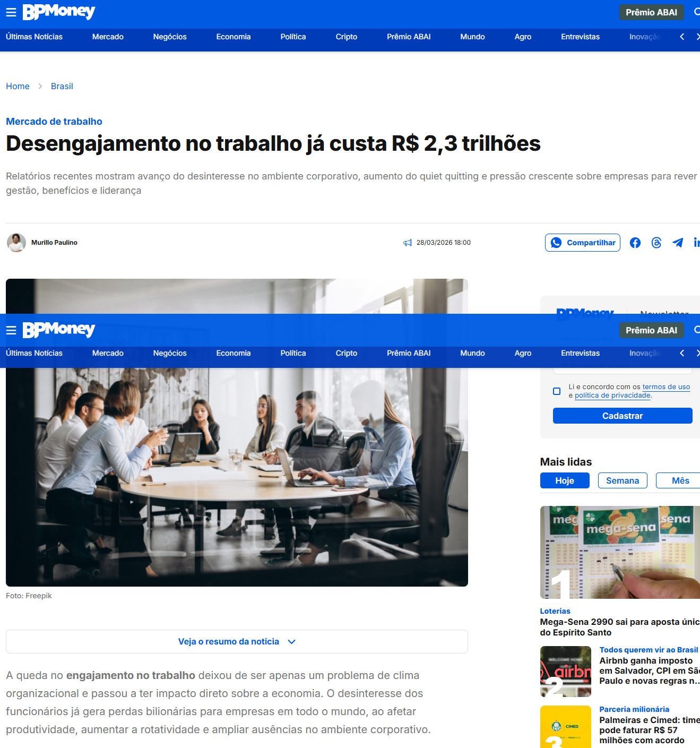
Task: Open the política de privacidade link
Action: (612, 396)
